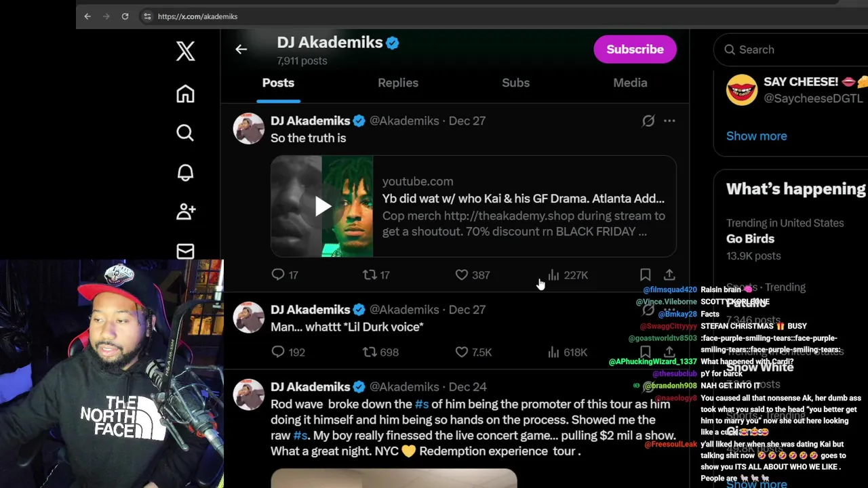Click the purple Subscribe button
The width and height of the screenshot is (868, 488).
click(x=635, y=49)
